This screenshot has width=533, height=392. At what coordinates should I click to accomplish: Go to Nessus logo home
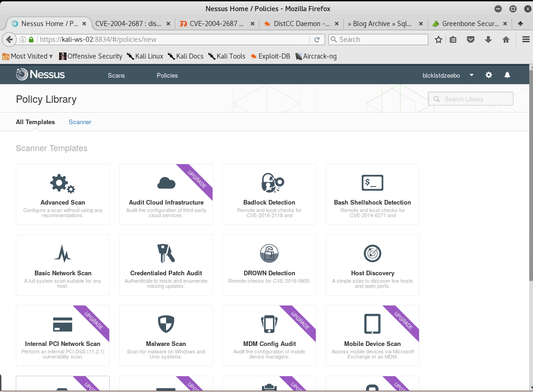click(40, 74)
